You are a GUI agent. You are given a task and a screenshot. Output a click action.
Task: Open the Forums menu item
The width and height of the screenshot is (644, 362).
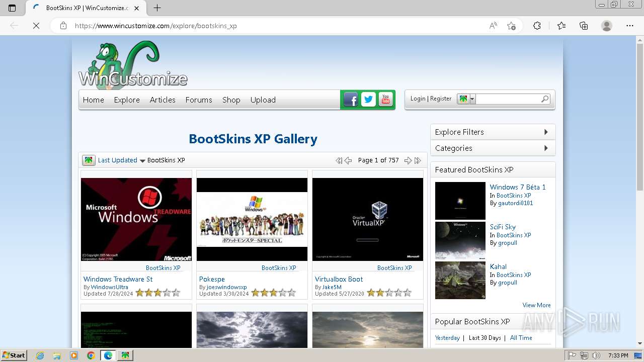click(x=199, y=100)
